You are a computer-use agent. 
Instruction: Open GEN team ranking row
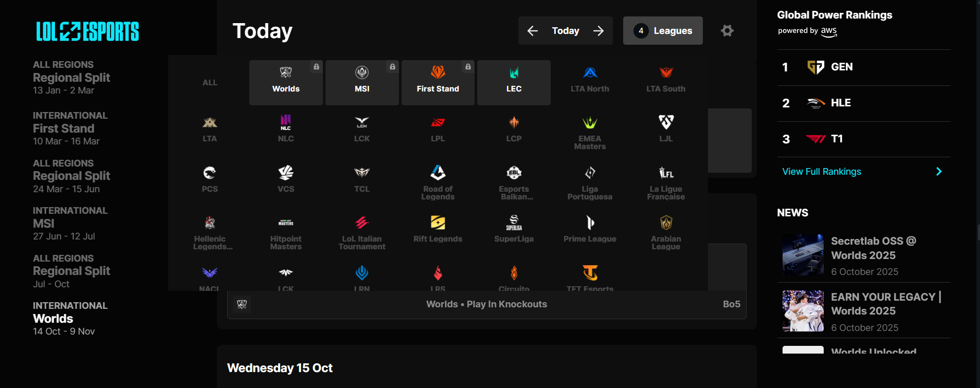coord(864,67)
